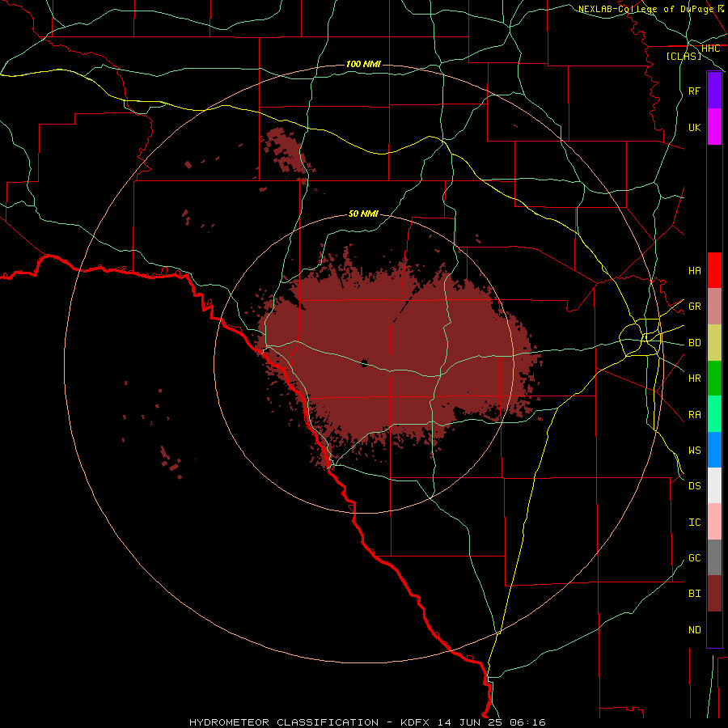Click the "HYDROMETEOR CLASSIFICATION" title text
728x728 pixels.
(x=284, y=722)
